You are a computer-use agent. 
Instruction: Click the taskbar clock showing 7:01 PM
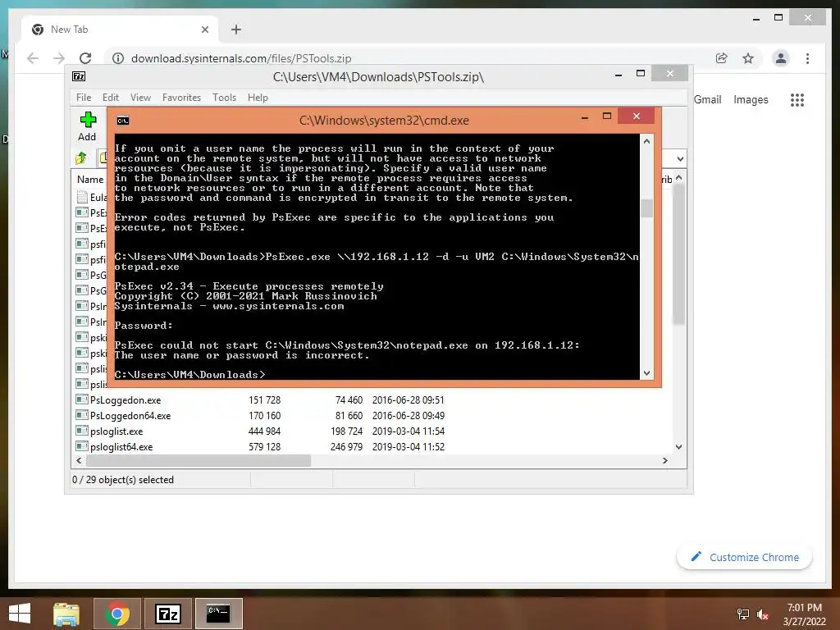click(x=804, y=608)
